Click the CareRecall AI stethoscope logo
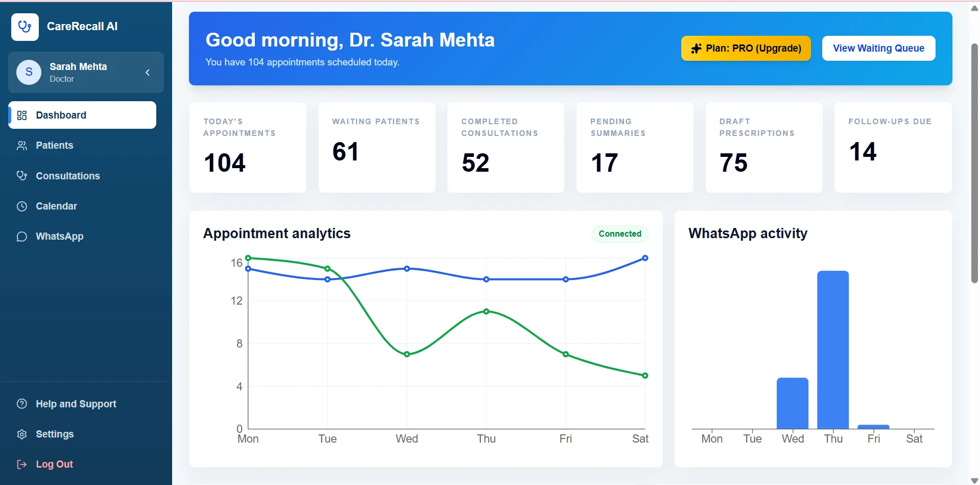Viewport: 980px width, 485px height. tap(25, 27)
